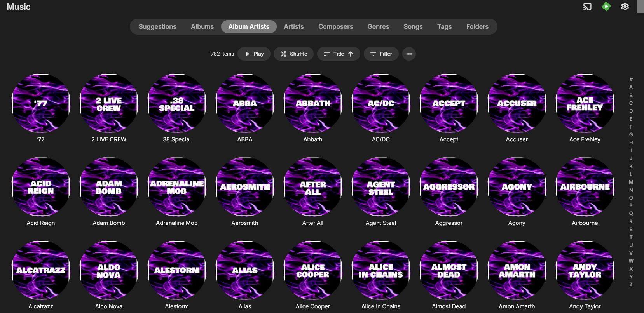Click the green play diamond icon
644x313 pixels.
(606, 7)
